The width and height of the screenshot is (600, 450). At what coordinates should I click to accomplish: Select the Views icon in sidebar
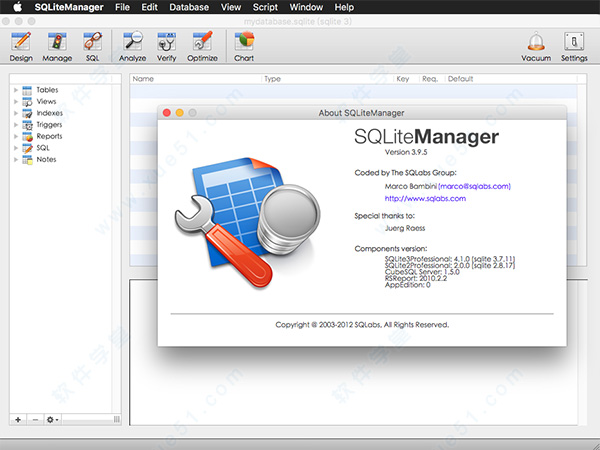(27, 102)
